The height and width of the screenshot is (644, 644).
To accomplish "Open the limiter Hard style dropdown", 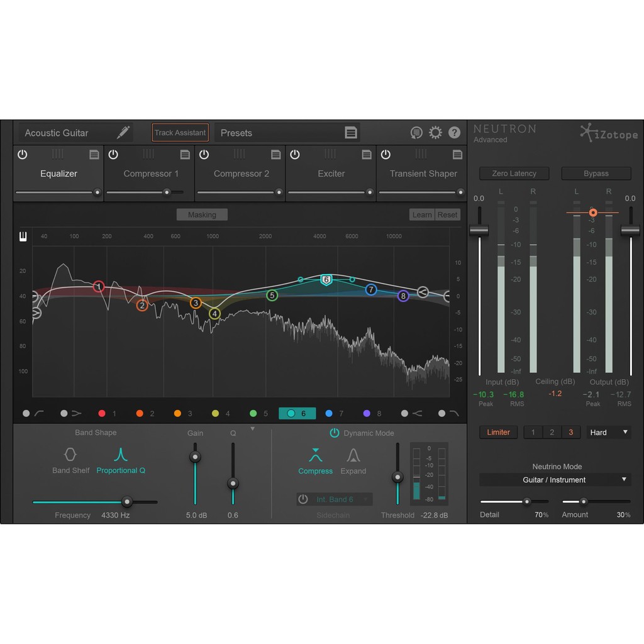I will click(x=608, y=433).
